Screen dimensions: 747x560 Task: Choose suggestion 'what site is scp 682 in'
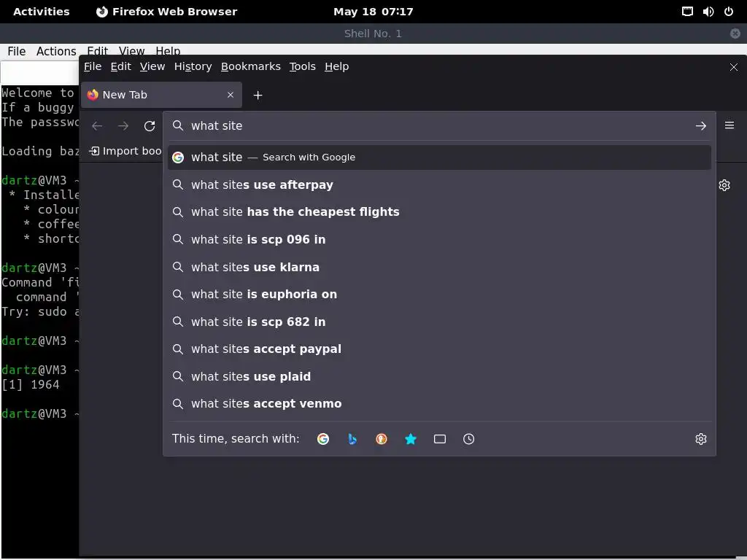pos(439,322)
